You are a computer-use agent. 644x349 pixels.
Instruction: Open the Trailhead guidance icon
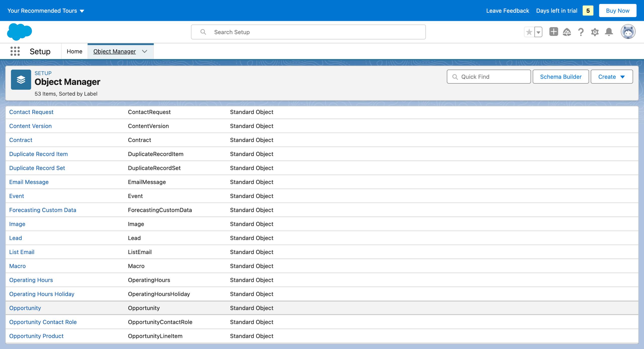(x=567, y=32)
